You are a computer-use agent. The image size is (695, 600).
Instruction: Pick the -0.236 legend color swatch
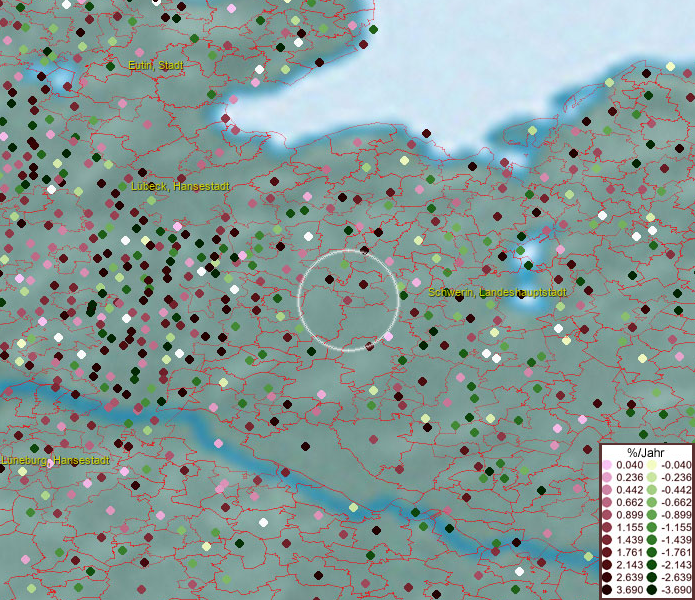(652, 477)
